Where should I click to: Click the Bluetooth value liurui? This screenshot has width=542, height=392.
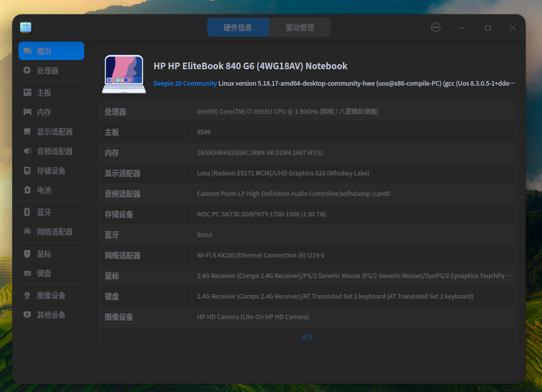point(204,234)
